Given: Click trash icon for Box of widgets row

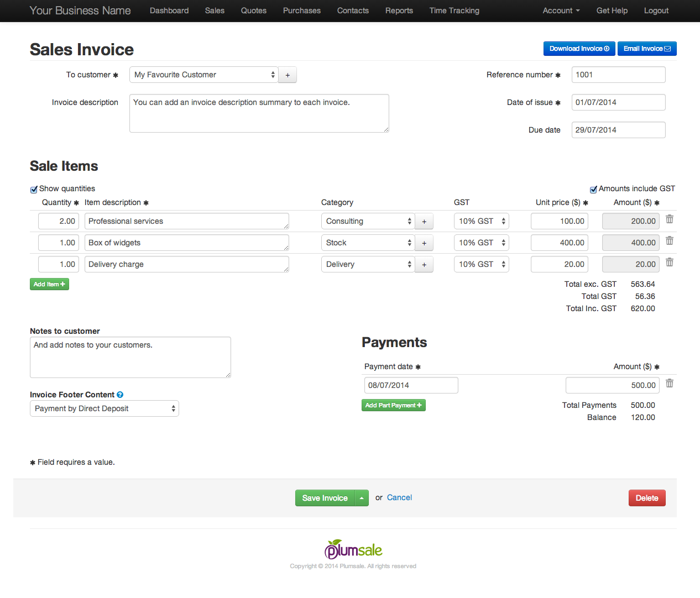Looking at the screenshot, I should coord(670,241).
